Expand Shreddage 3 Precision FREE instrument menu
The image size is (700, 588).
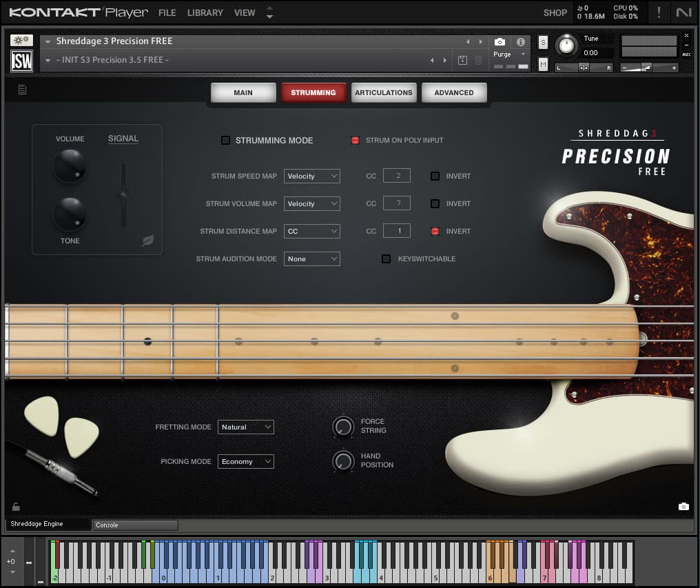(x=48, y=41)
